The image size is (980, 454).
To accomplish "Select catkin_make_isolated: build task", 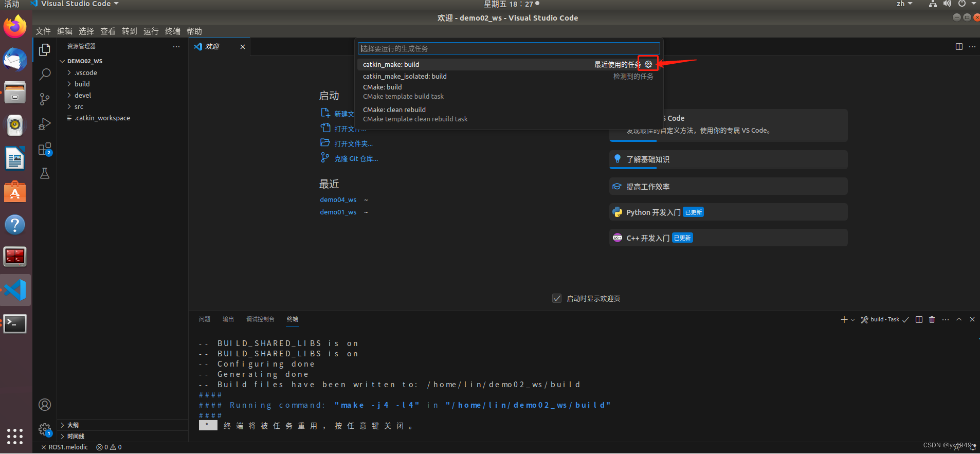I will pos(509,76).
